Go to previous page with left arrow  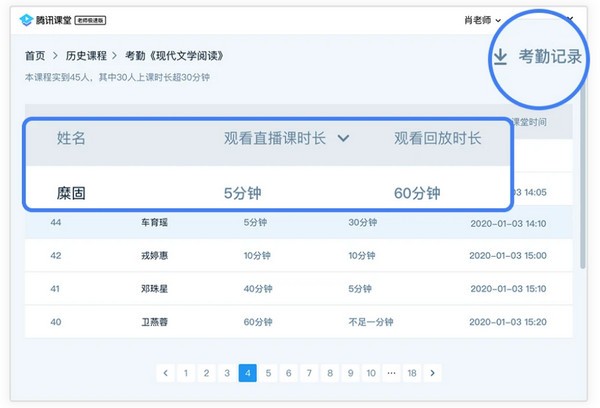(166, 373)
